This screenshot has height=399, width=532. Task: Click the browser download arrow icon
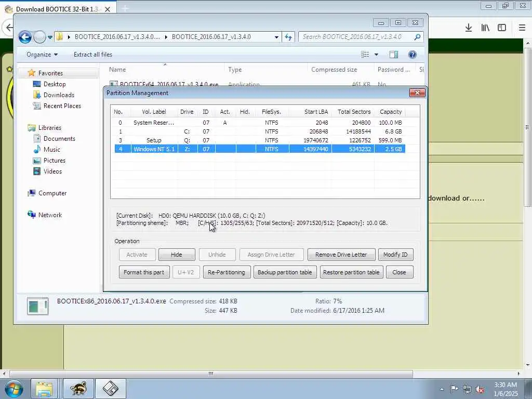[x=468, y=28]
